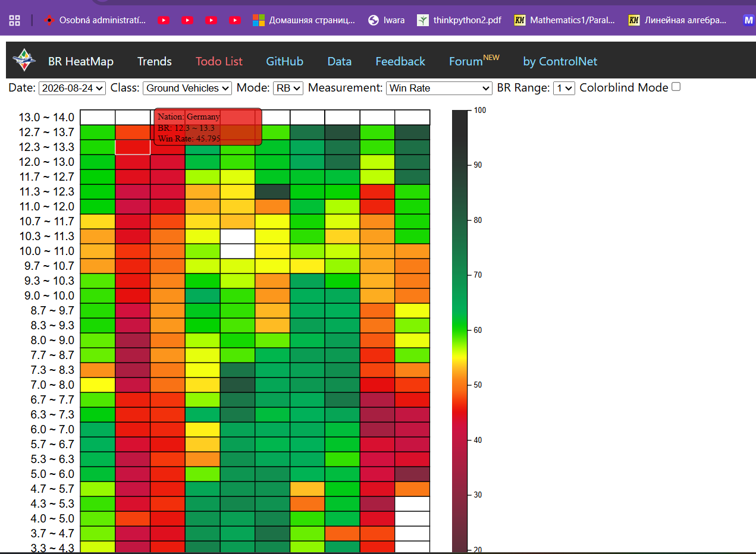Click the heatmap color scale legend bar
The height and width of the screenshot is (554, 756).
pyautogui.click(x=460, y=331)
